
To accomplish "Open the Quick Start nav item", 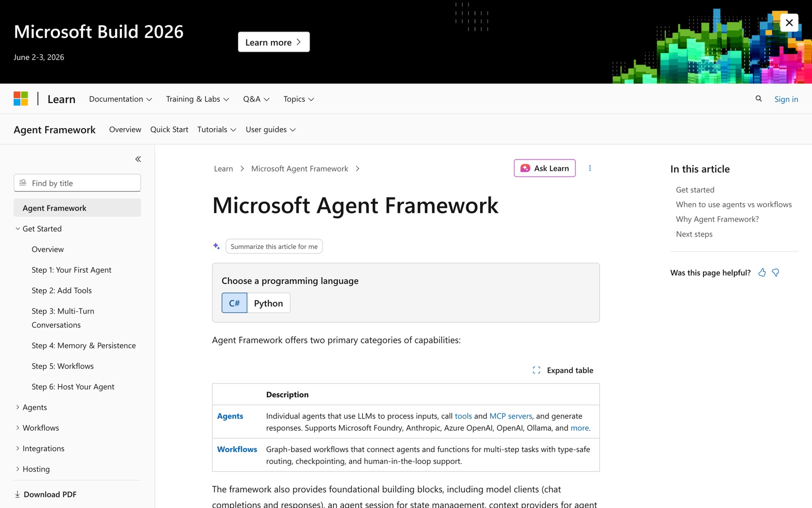I will (x=169, y=130).
